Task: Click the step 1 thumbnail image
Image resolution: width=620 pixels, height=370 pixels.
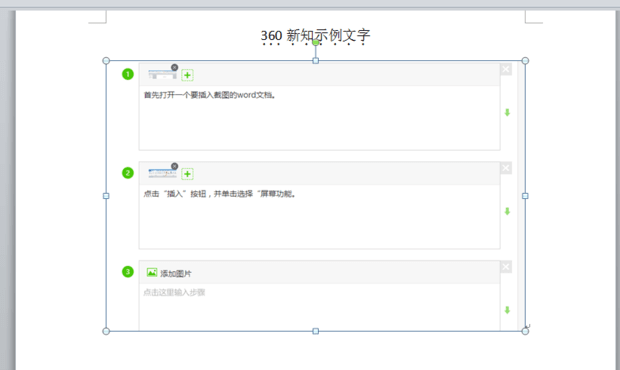Action: click(162, 74)
